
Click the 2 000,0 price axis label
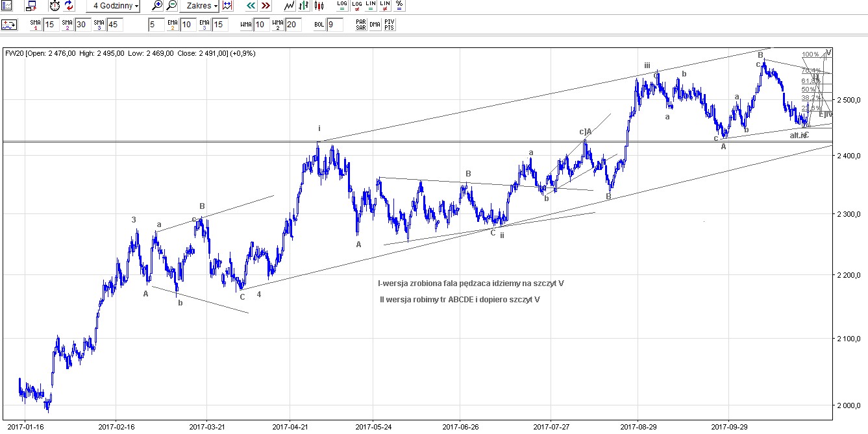849,406
